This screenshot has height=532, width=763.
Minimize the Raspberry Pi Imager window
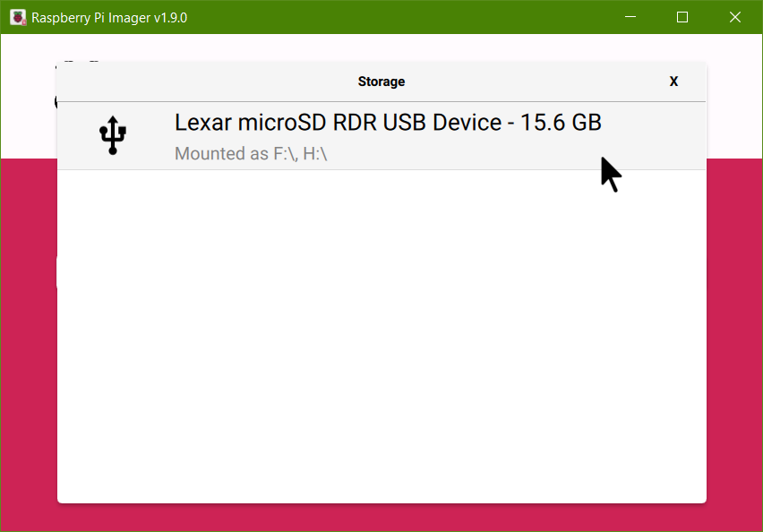631,17
